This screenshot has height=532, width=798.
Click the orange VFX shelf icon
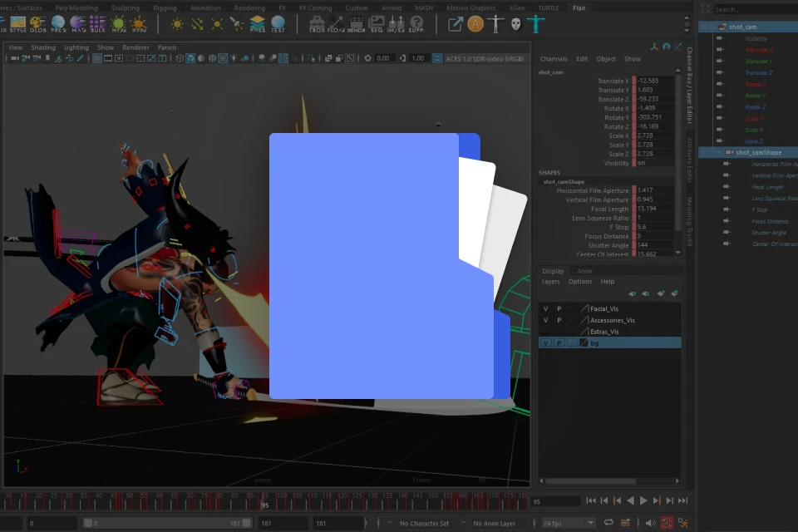pyautogui.click(x=139, y=24)
